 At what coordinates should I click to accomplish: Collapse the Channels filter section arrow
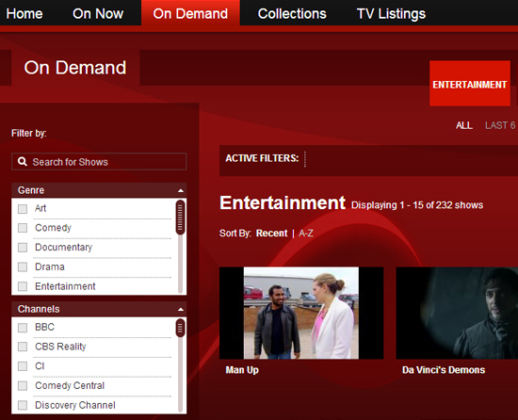[181, 310]
